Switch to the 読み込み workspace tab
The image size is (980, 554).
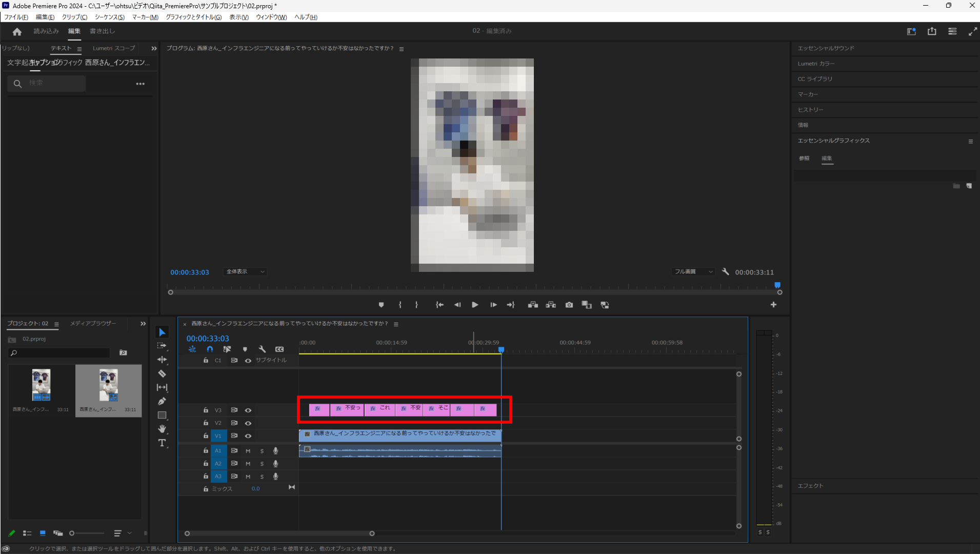click(x=46, y=31)
